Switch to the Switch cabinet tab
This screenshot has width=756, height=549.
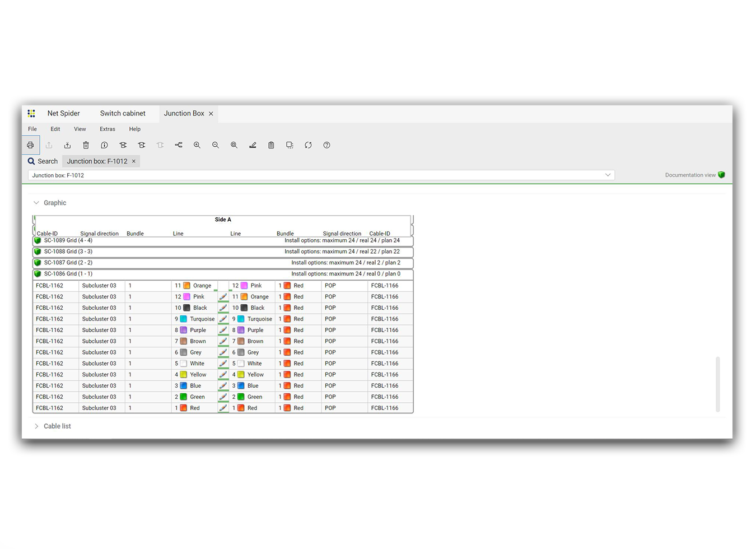coord(122,113)
